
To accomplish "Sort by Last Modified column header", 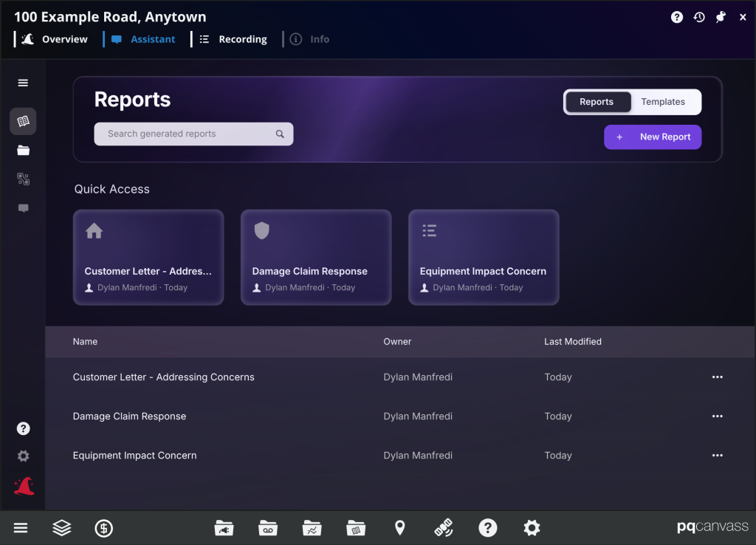I will coord(573,341).
